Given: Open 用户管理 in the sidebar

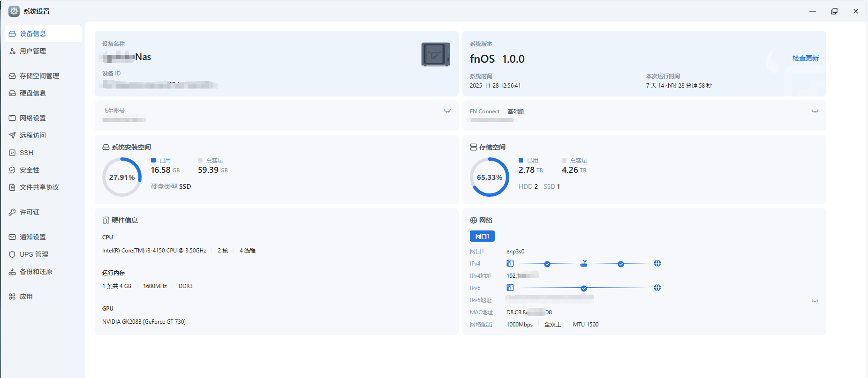Looking at the screenshot, I should coord(43,51).
